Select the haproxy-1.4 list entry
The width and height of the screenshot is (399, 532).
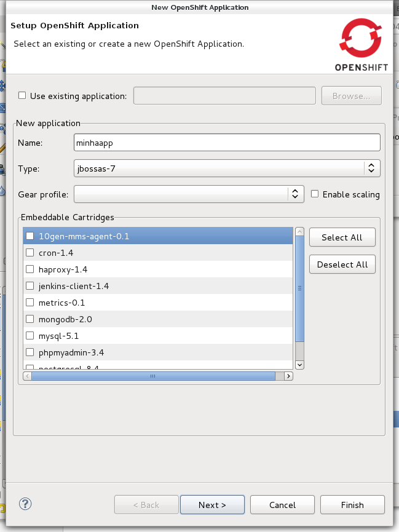[158, 269]
